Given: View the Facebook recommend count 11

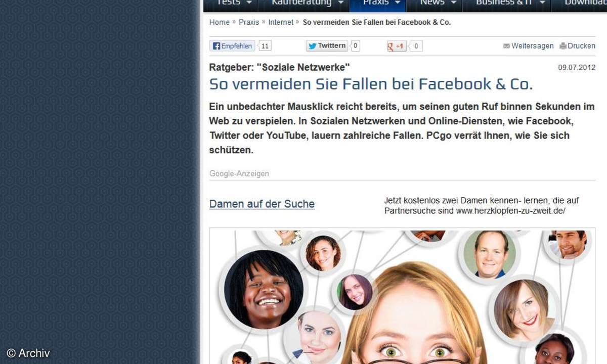Looking at the screenshot, I should click(x=265, y=46).
